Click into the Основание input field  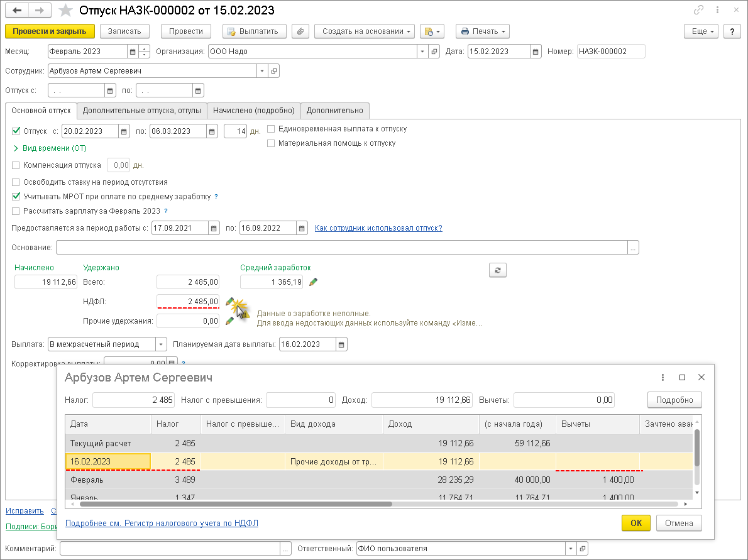(341, 248)
